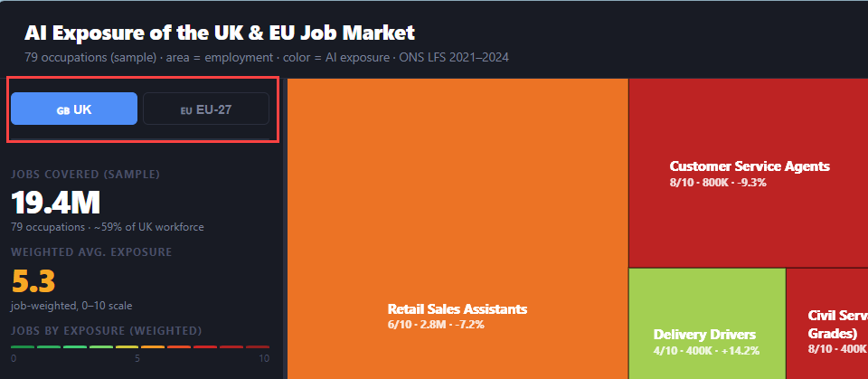The width and height of the screenshot is (868, 379).
Task: Click the 79 occupations subtitle under the title
Action: pyautogui.click(x=267, y=58)
